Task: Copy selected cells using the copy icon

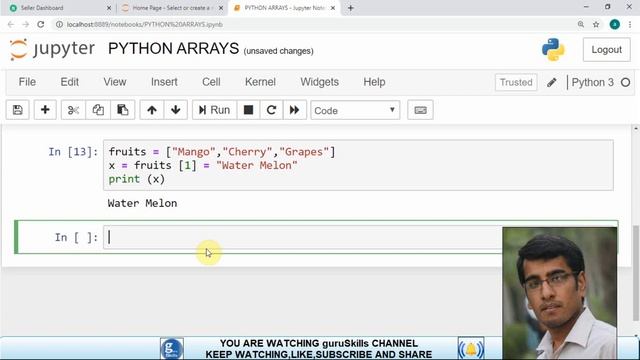Action: tap(98, 110)
